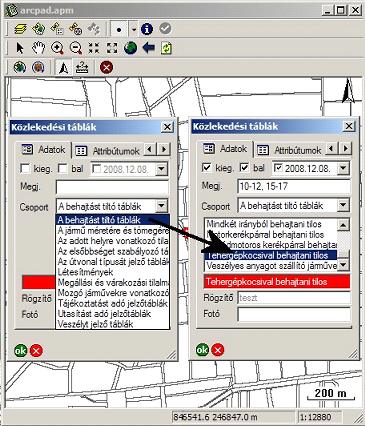This screenshot has height=426, width=365.
Task: Choose Az adott helyre vonatkozó option
Action: 113,241
